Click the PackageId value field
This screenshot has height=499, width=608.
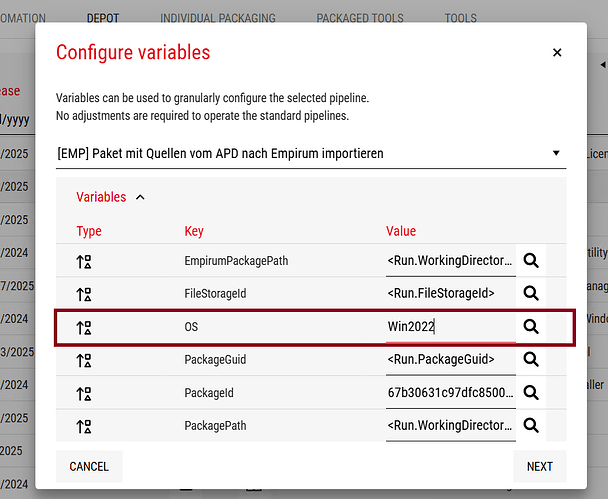tap(450, 393)
